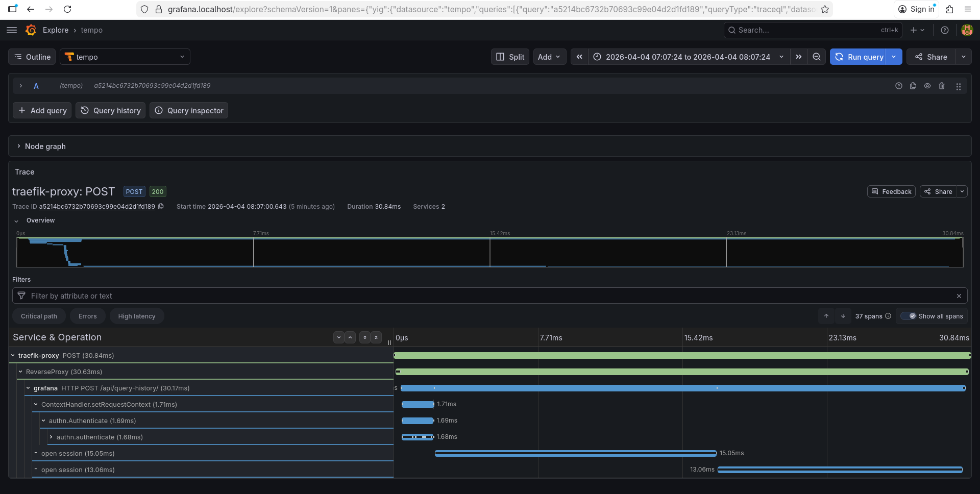This screenshot has height=494, width=980.
Task: Open Run query options dropdown arrow
Action: [894, 57]
